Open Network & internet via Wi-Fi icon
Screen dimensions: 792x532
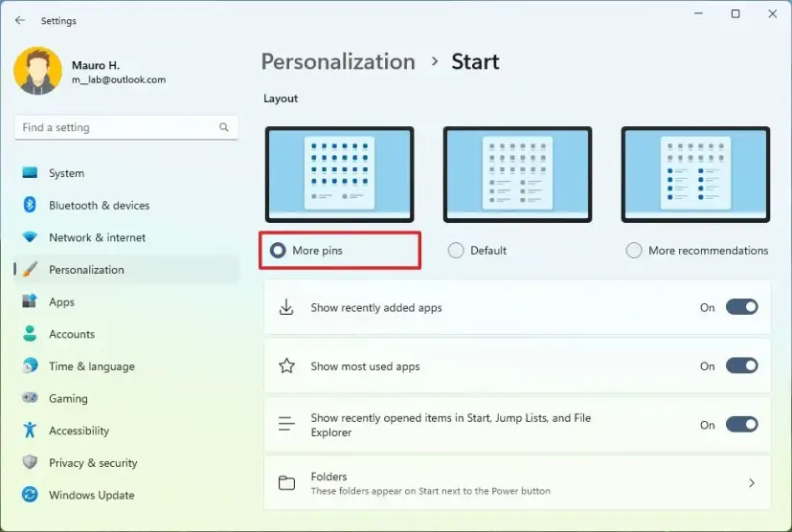pyautogui.click(x=30, y=237)
